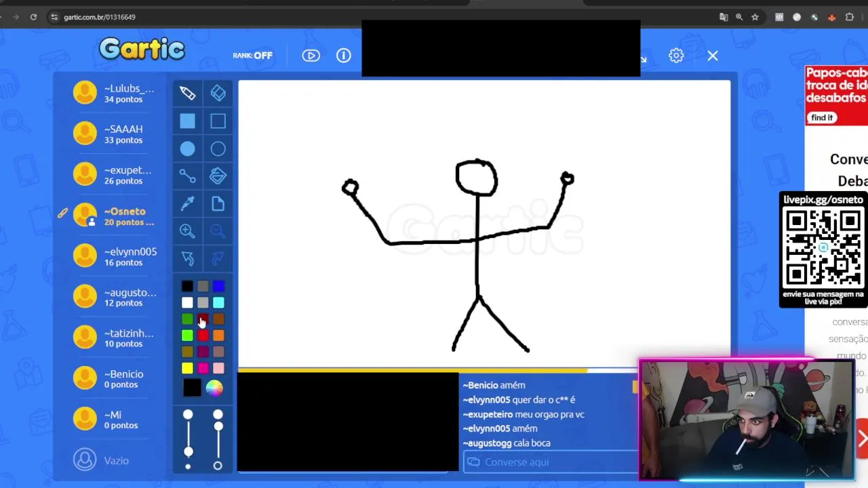The image size is (868, 488).
Task: Pick the filled circle tool
Action: pos(187,149)
